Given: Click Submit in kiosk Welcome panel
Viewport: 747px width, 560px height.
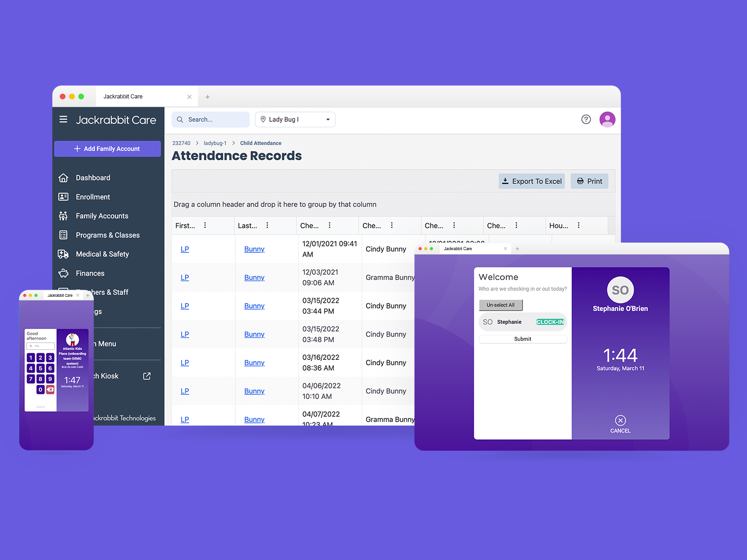Looking at the screenshot, I should click(523, 339).
